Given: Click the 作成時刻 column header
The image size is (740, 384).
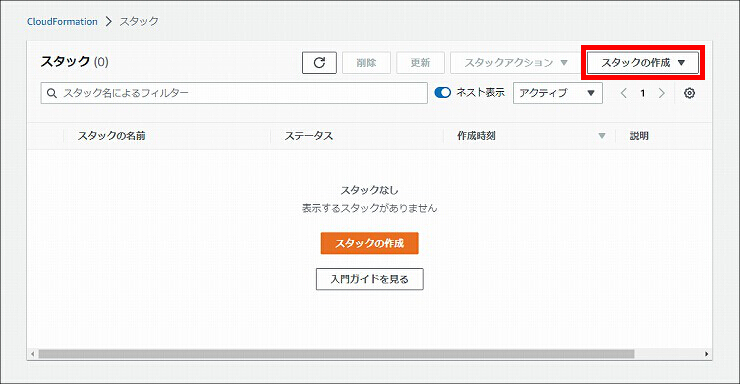Looking at the screenshot, I should click(x=476, y=136).
